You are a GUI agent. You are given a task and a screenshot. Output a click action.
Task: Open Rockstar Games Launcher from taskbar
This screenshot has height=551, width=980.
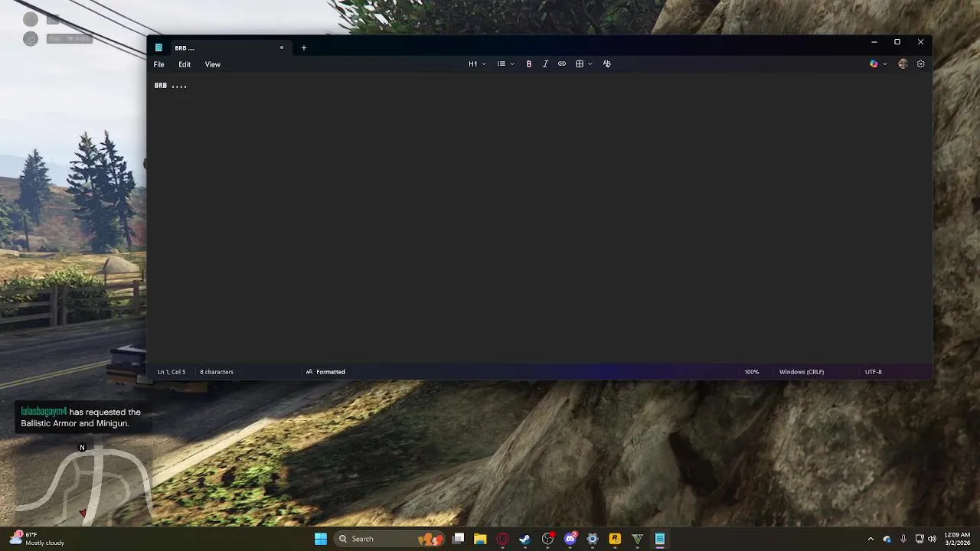(615, 539)
